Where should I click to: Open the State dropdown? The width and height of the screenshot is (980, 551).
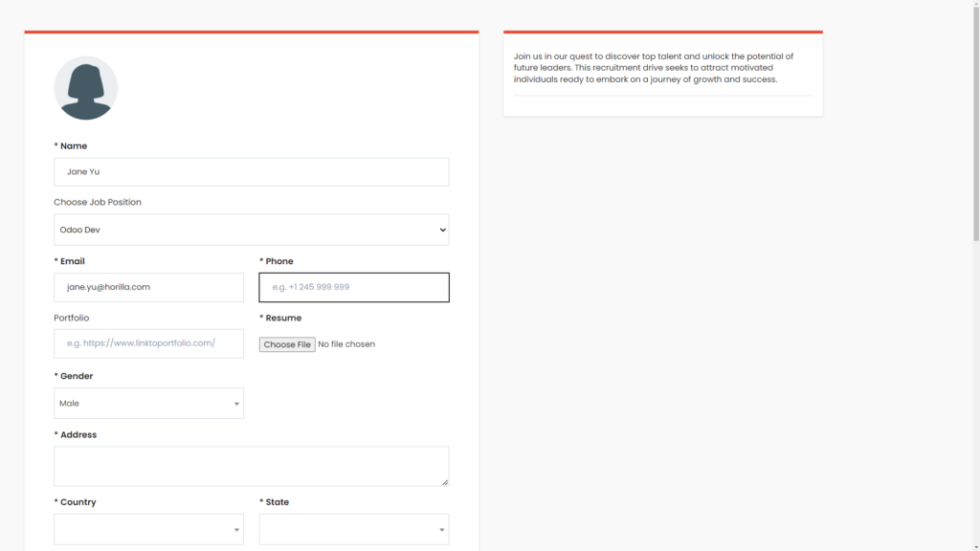pyautogui.click(x=353, y=529)
